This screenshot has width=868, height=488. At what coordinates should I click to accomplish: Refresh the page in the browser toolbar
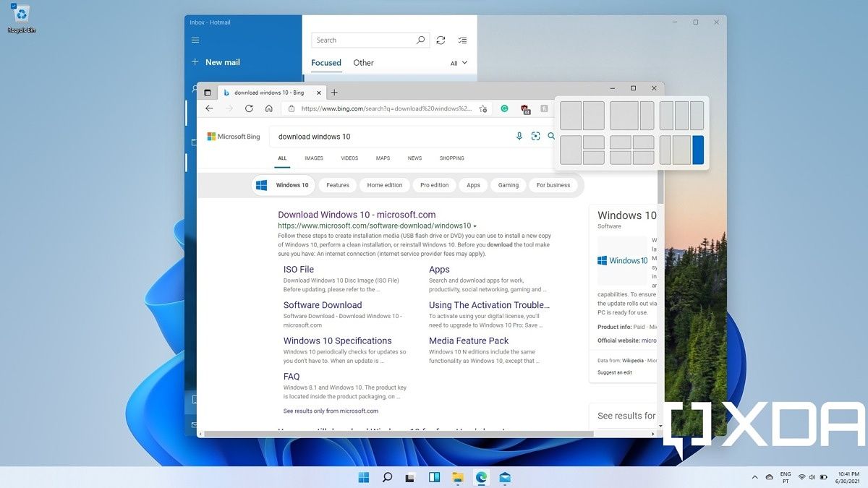point(249,108)
